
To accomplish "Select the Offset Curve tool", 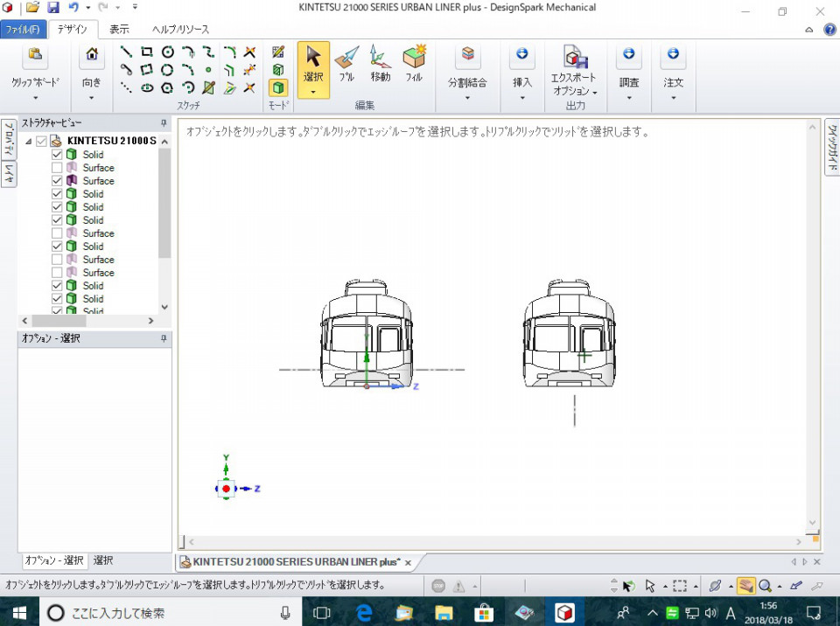I will tap(229, 70).
